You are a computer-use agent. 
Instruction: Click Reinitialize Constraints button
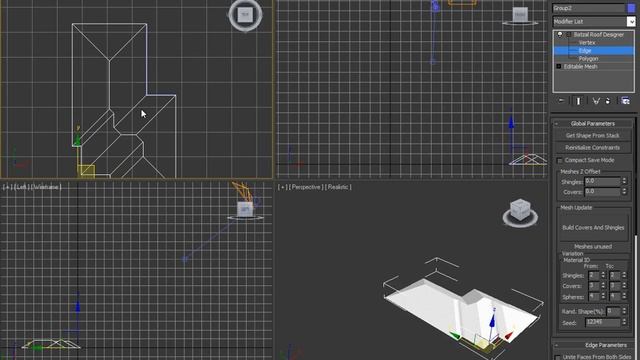[x=592, y=148]
